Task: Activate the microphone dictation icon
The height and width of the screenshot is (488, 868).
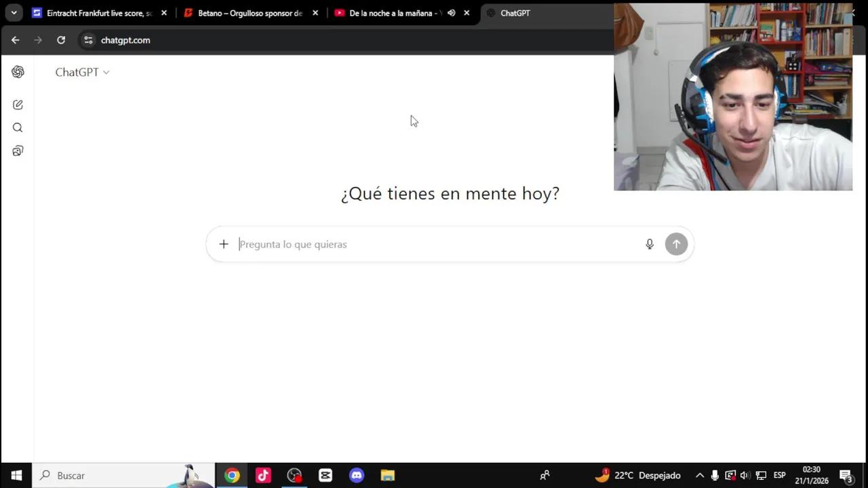Action: click(x=650, y=244)
